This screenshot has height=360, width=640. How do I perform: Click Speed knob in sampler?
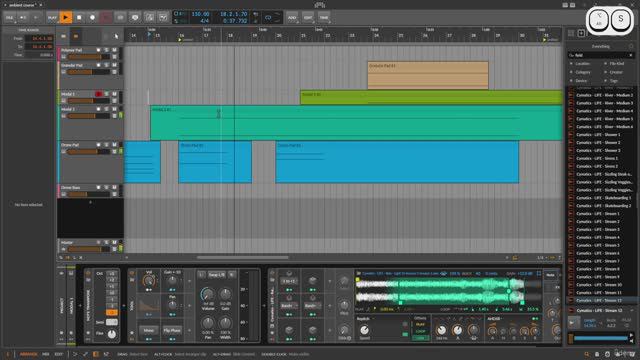pos(364,330)
